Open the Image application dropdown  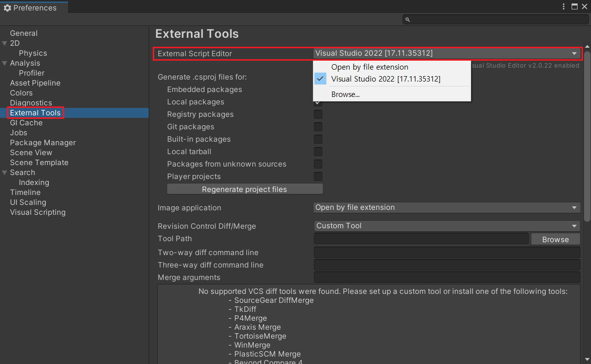click(x=447, y=207)
